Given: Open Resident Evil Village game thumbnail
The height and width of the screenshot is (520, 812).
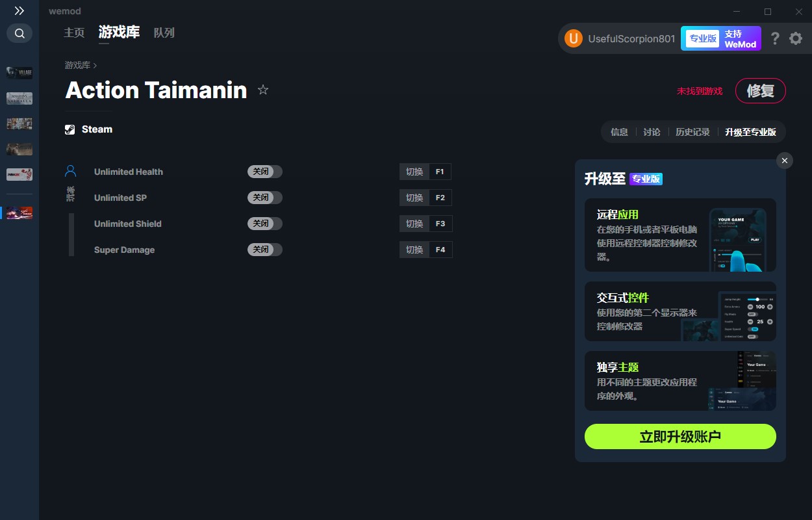Looking at the screenshot, I should (x=19, y=73).
